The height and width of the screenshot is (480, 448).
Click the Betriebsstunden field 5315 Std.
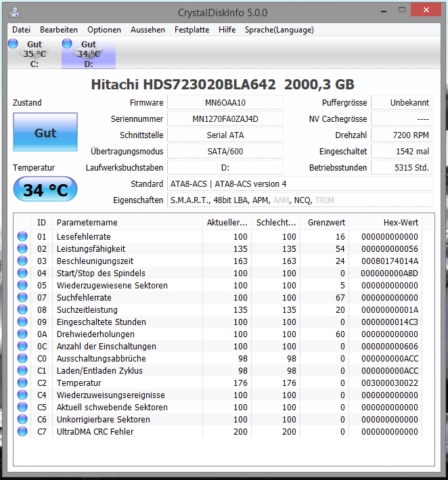pyautogui.click(x=401, y=167)
